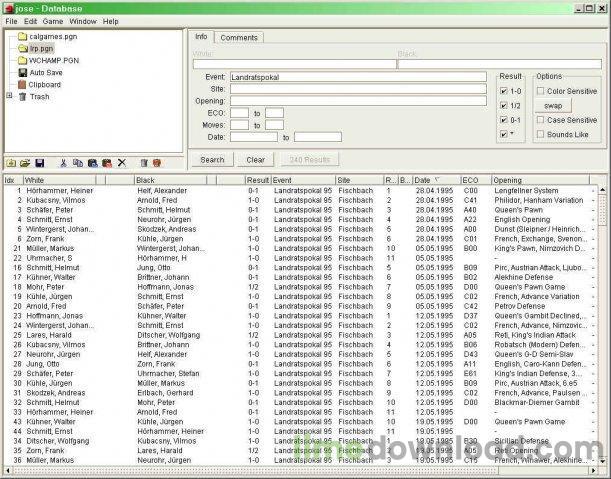This screenshot has width=611, height=479.
Task: Click the open folder toolbar icon
Action: 25,163
